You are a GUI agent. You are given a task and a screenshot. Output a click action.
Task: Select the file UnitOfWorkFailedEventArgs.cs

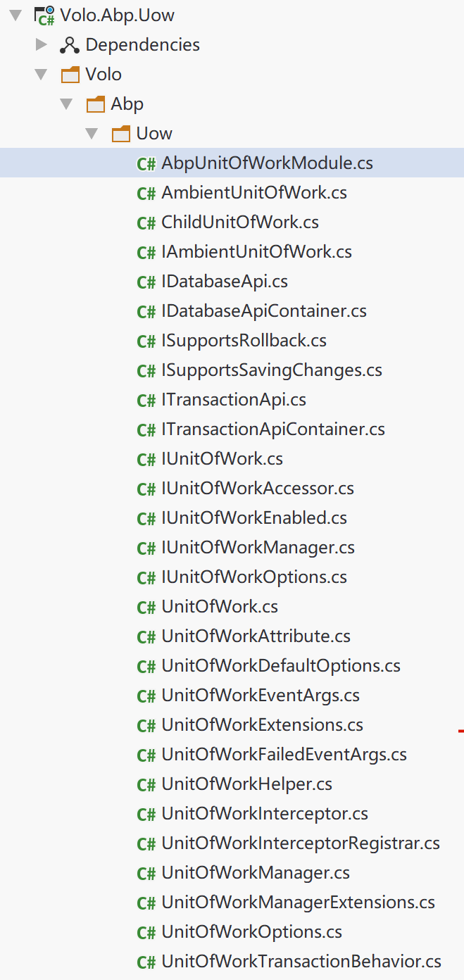[x=284, y=755]
